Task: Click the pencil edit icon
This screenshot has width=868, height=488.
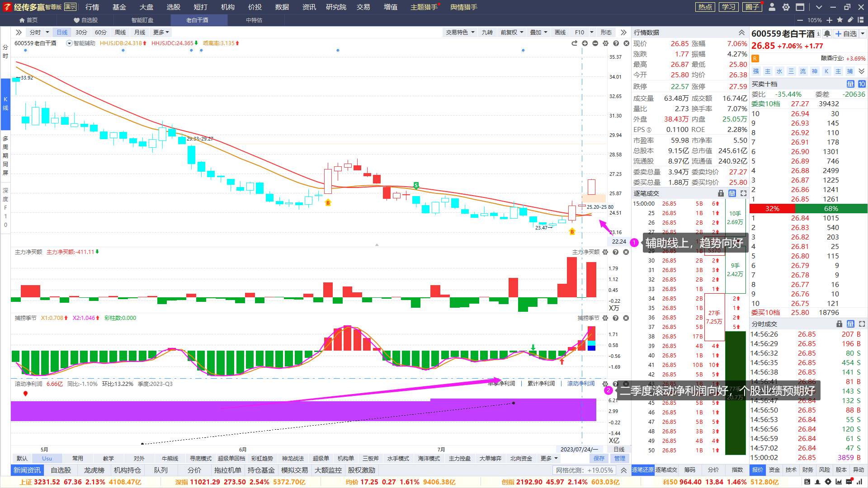Action: pos(850,20)
